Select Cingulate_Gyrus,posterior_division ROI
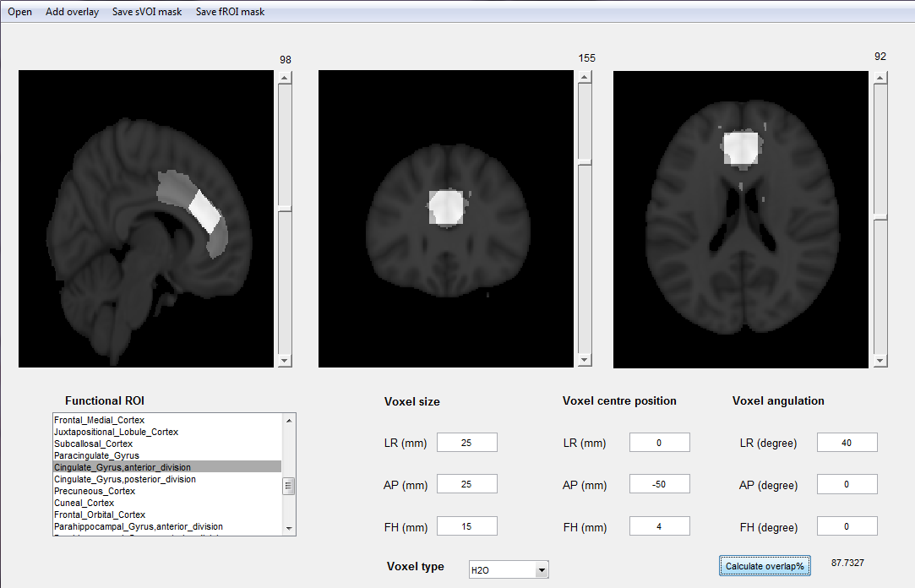Image resolution: width=915 pixels, height=588 pixels. tap(167, 479)
